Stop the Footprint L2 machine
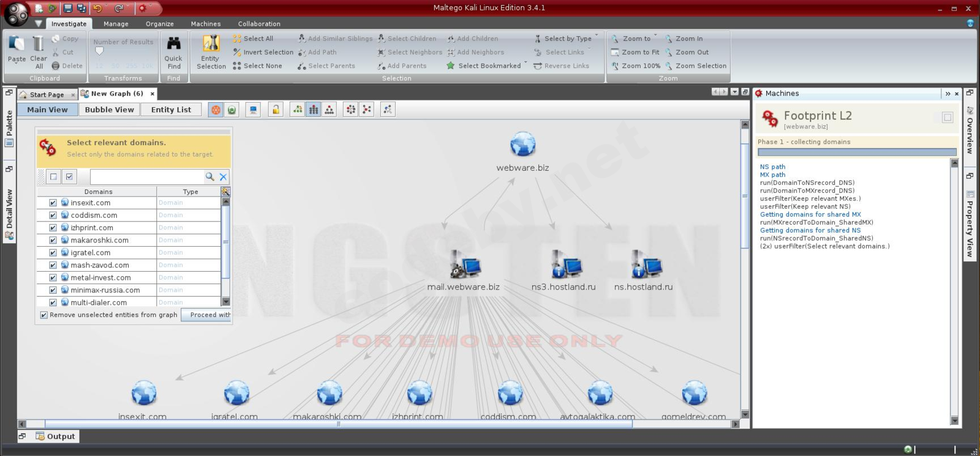980x456 pixels. (948, 117)
